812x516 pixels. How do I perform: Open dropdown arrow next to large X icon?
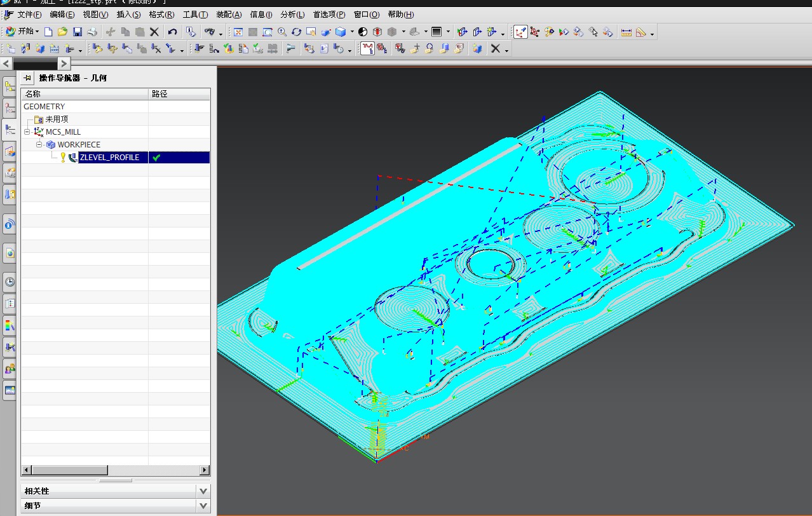click(x=506, y=50)
